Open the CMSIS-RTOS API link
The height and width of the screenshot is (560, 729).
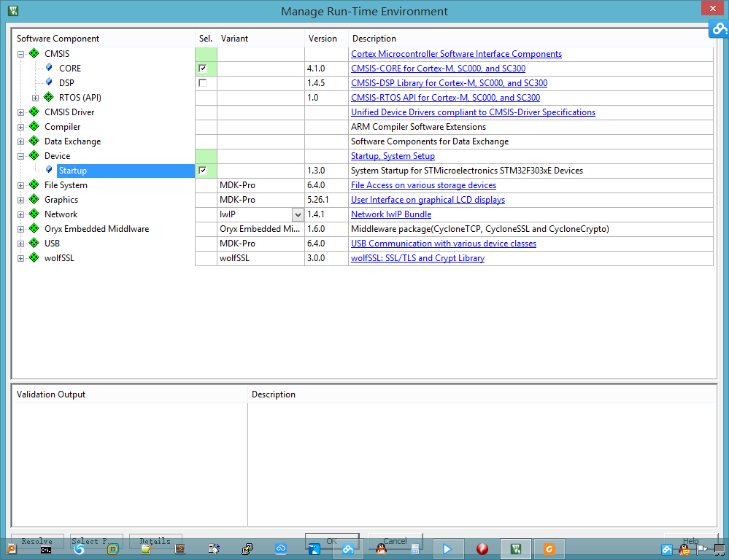(445, 98)
